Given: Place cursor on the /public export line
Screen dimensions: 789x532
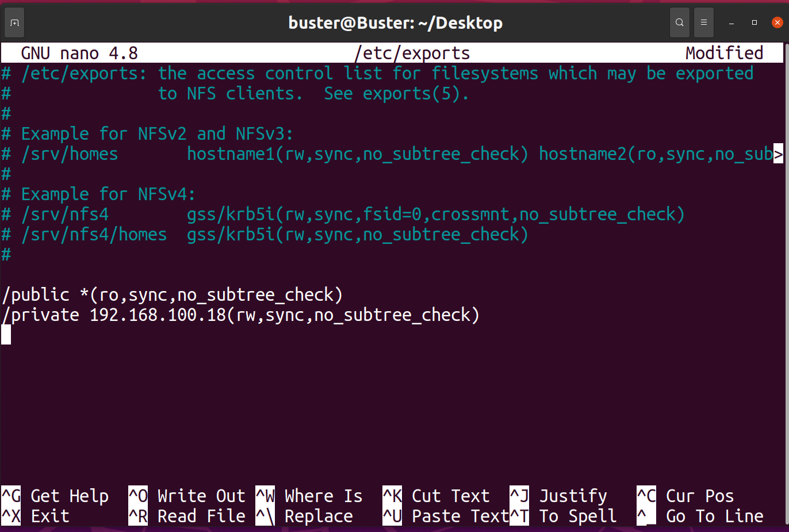Looking at the screenshot, I should (x=173, y=295).
